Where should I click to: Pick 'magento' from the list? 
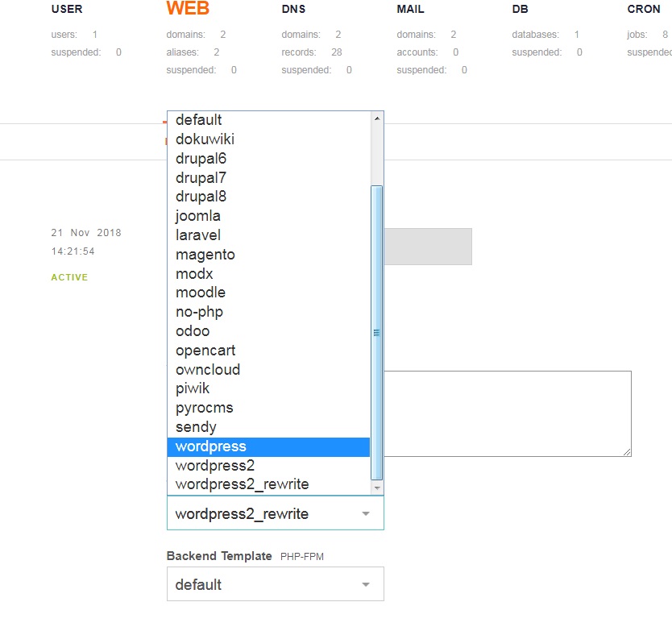tap(268, 254)
